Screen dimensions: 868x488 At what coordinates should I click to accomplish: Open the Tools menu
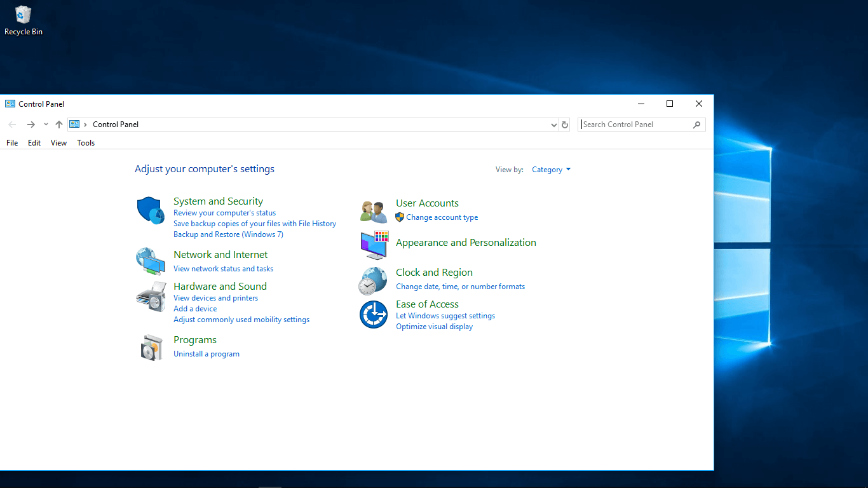click(86, 143)
